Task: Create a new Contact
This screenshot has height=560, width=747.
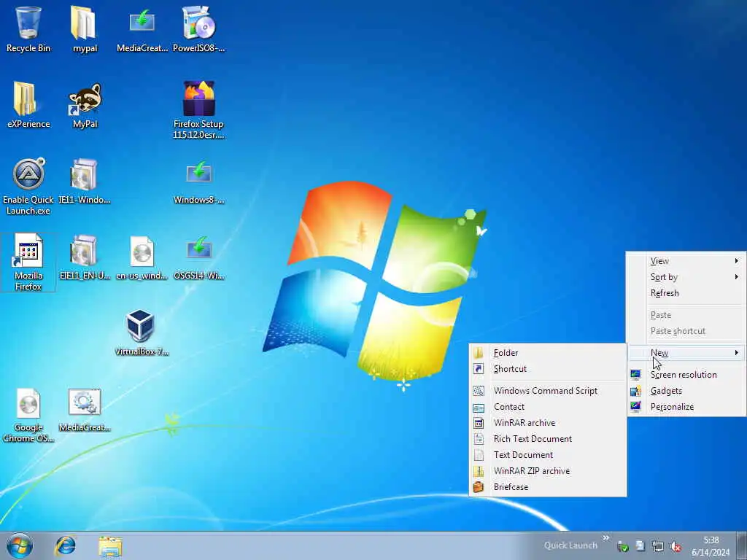Action: coord(547,407)
